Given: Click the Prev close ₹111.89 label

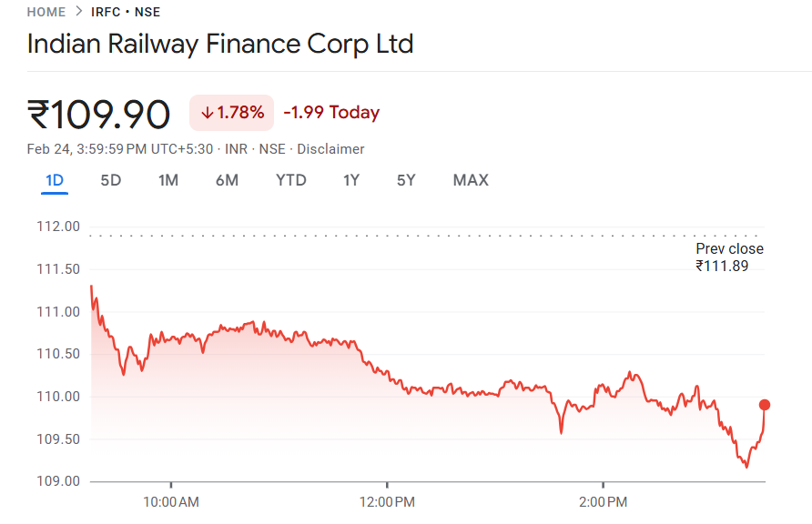Looking at the screenshot, I should click(x=729, y=257).
